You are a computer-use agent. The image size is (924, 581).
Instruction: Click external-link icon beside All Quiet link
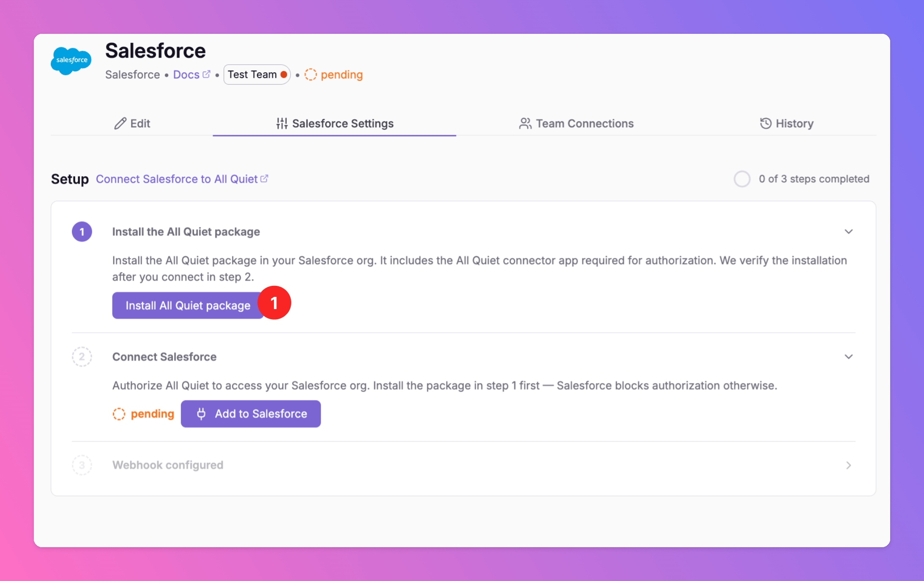pyautogui.click(x=264, y=178)
